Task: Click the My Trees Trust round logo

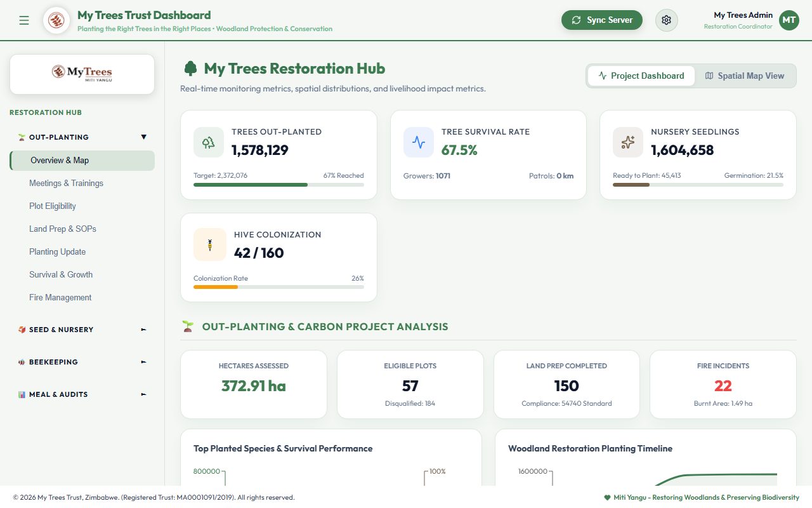Action: [56, 20]
